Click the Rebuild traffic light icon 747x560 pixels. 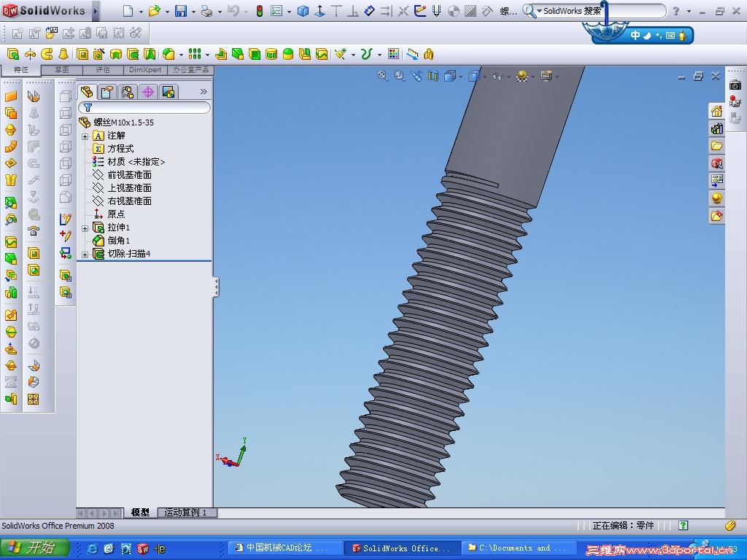260,10
